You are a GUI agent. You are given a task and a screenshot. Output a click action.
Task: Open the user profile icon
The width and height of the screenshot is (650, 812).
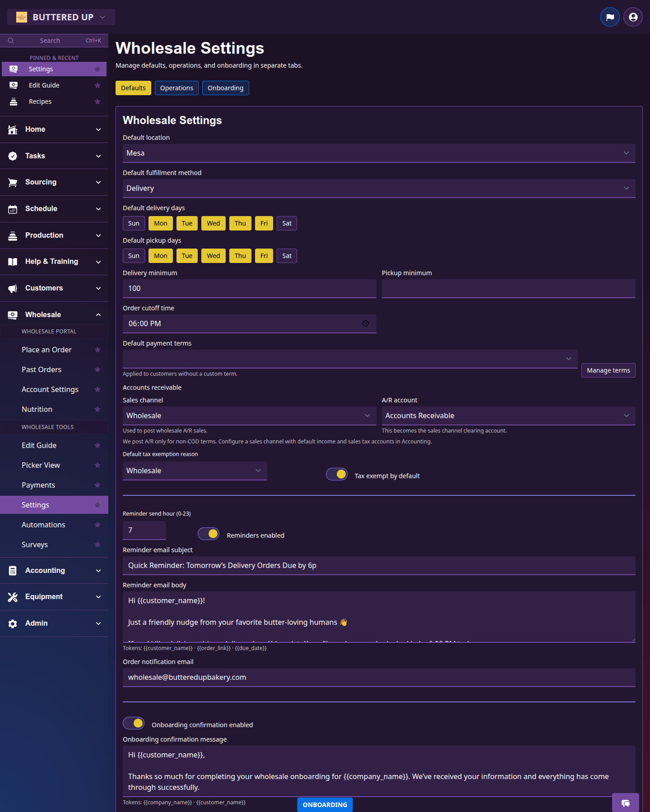point(633,17)
